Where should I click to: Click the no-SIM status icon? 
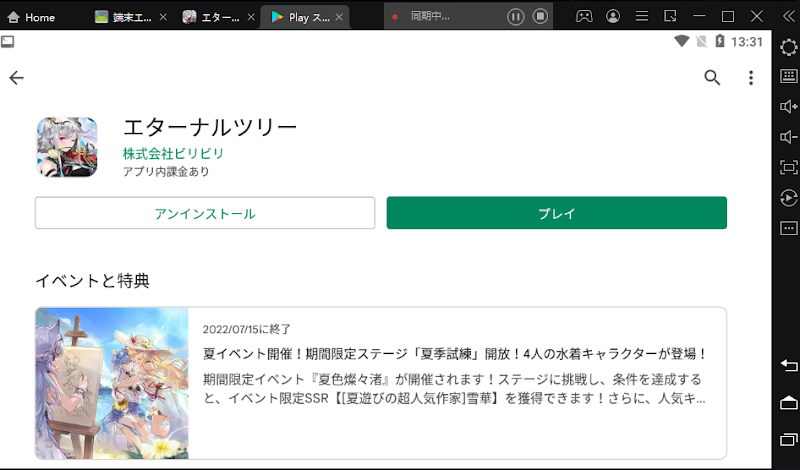click(702, 41)
